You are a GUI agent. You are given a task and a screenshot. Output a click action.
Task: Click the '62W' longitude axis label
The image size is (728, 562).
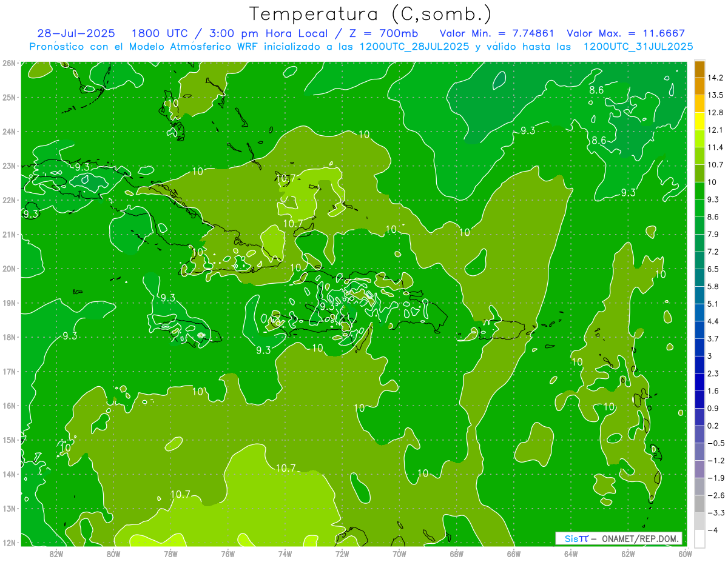click(x=629, y=554)
